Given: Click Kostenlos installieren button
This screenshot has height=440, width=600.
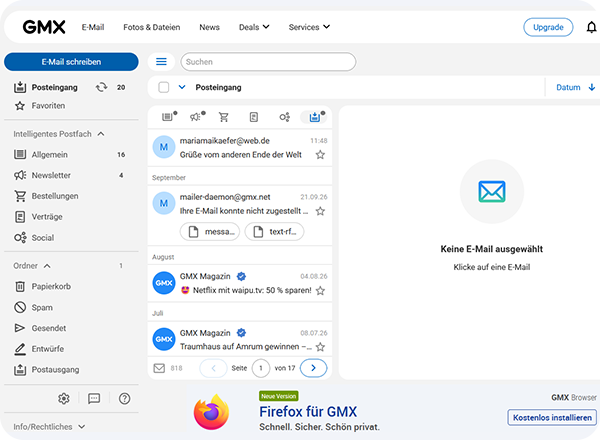Looking at the screenshot, I should [552, 417].
